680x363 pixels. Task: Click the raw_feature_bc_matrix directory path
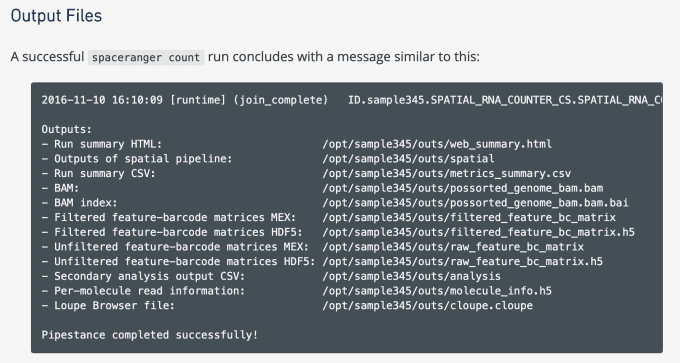[453, 247]
